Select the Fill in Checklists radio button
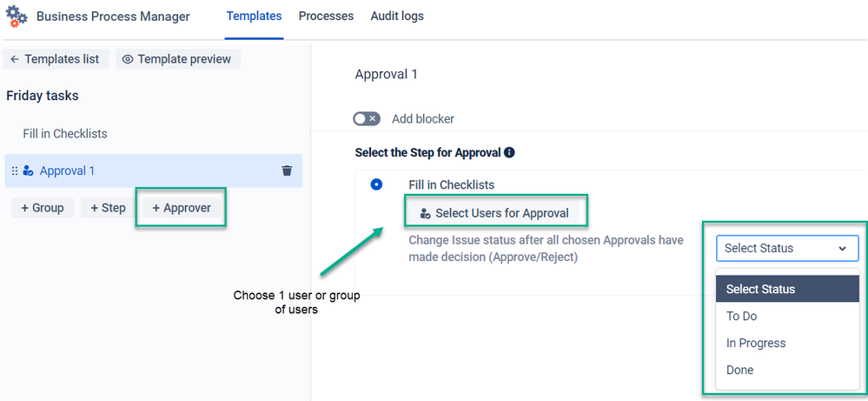This screenshot has height=401, width=868. tap(376, 184)
